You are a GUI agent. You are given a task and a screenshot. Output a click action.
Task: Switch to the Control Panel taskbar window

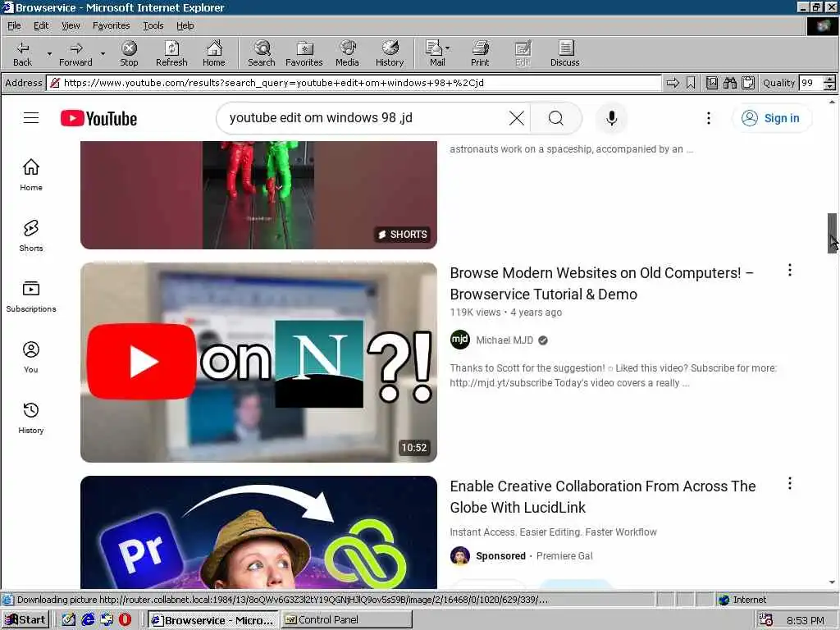tap(346, 620)
